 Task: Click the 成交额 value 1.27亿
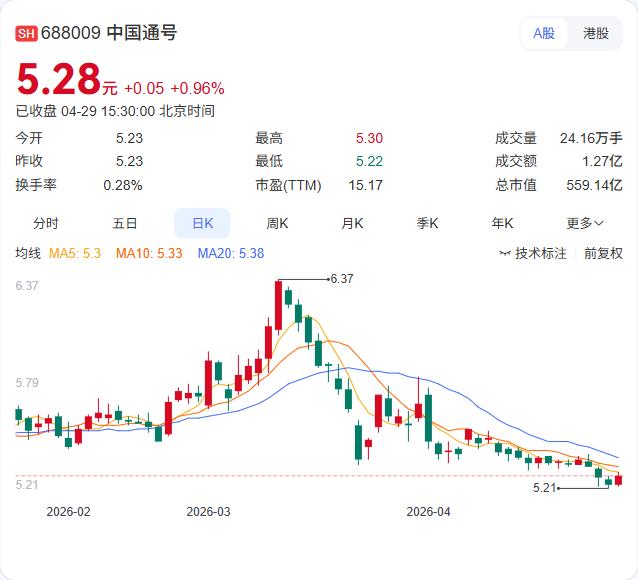coord(602,161)
